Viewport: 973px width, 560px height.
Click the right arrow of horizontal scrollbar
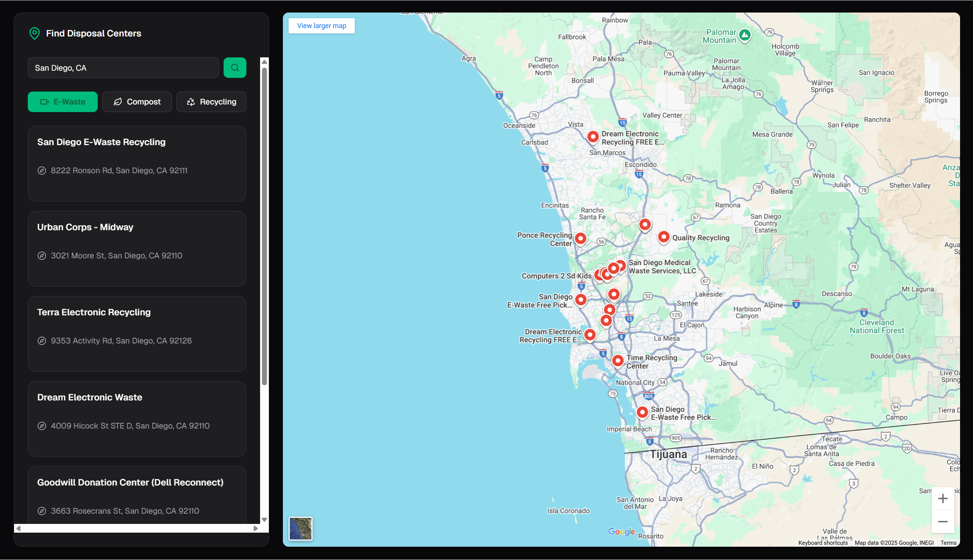(256, 528)
